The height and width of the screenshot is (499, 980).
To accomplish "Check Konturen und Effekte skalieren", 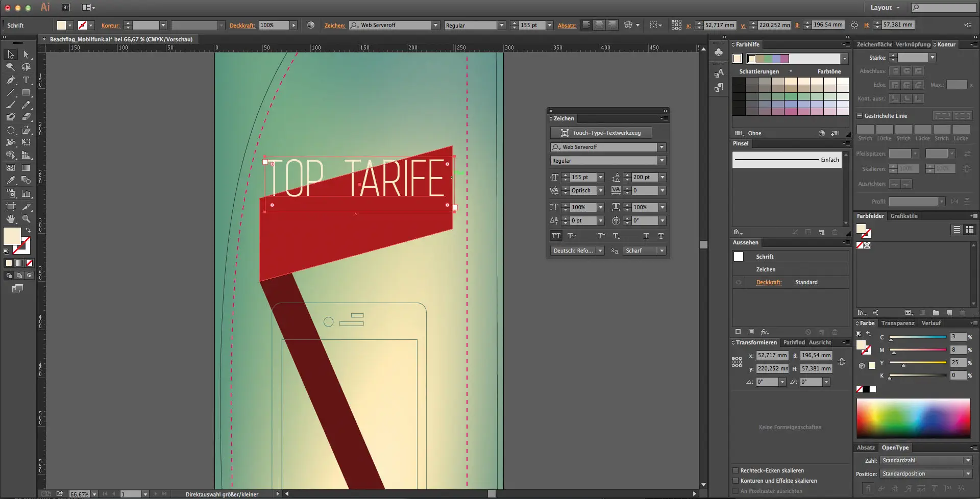I will click(x=736, y=481).
